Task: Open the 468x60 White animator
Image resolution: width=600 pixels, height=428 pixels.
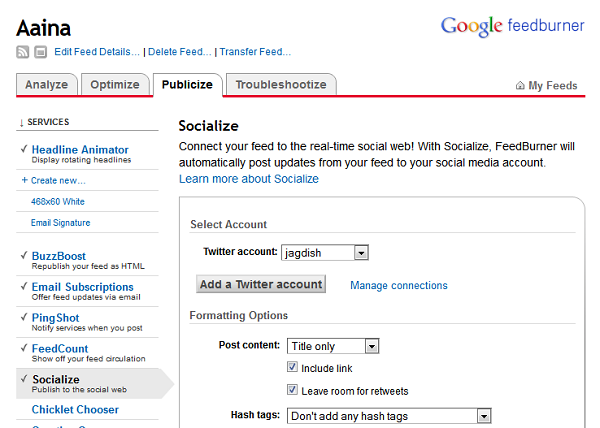Action: coord(58,202)
